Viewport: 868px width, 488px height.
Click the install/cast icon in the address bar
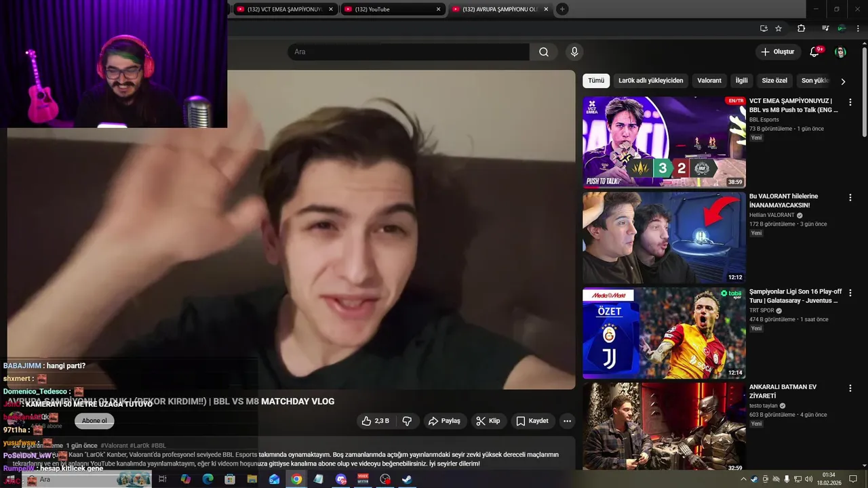click(x=764, y=28)
